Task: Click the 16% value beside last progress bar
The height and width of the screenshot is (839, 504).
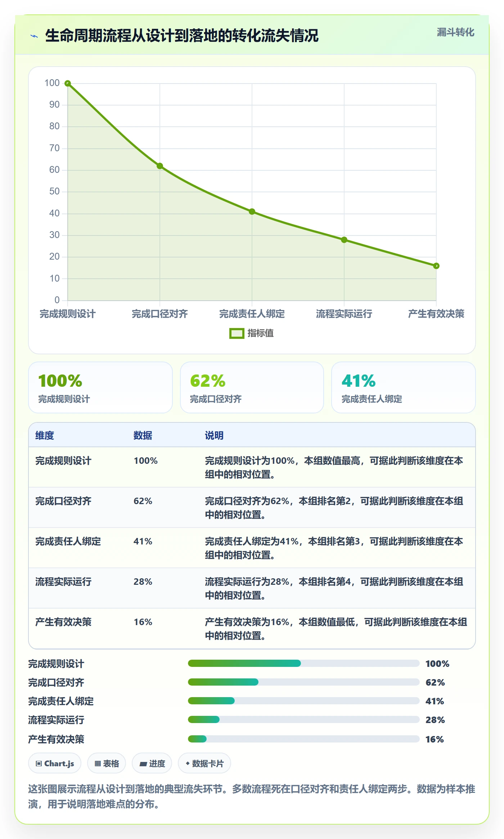Action: [435, 739]
